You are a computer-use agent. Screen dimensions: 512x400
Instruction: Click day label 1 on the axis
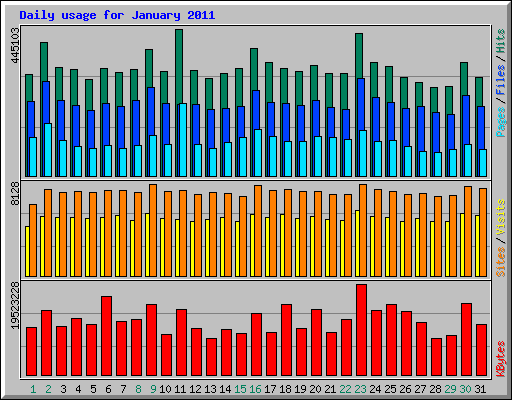(33, 389)
